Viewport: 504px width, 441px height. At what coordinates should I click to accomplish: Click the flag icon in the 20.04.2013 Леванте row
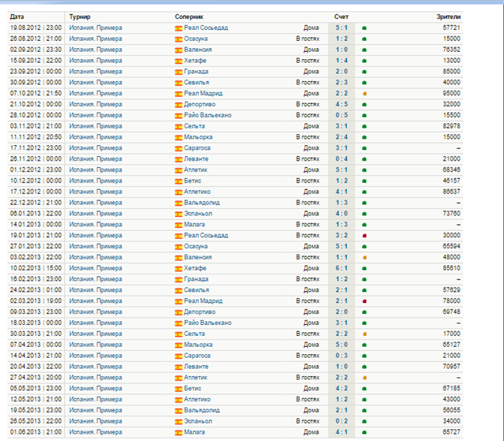pyautogui.click(x=178, y=367)
